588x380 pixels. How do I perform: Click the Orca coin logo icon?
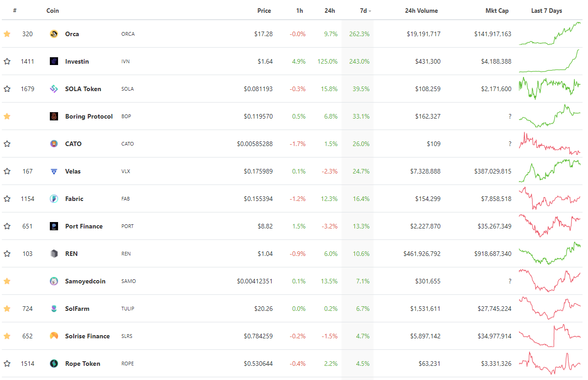[54, 34]
